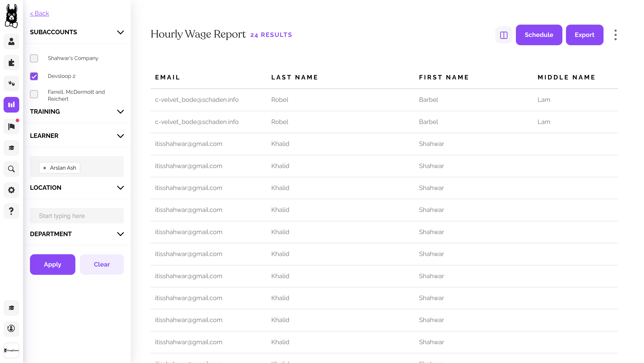Check the Shahwar's Company checkbox
The width and height of the screenshot is (644, 363).
tap(34, 58)
